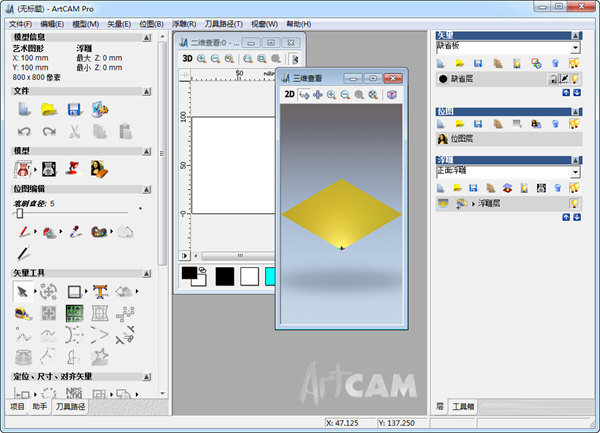This screenshot has height=433, width=600.
Task: Click the save icon in relief layers panel
Action: [x=473, y=188]
